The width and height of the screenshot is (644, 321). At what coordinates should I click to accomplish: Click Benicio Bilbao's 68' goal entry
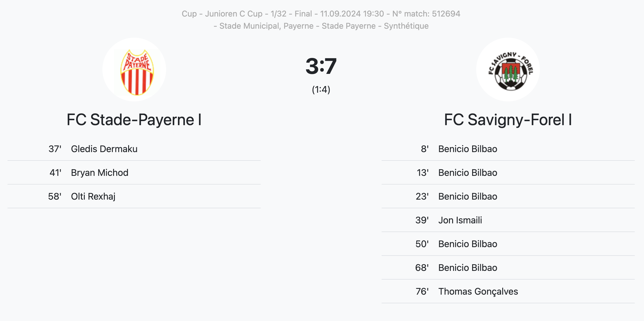[508, 268]
